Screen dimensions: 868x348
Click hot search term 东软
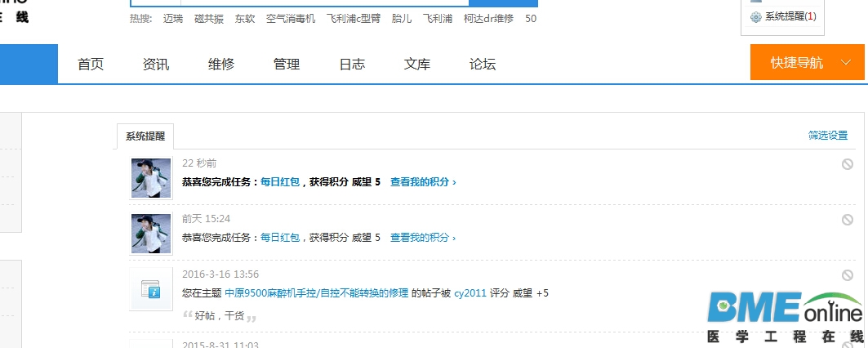coord(245,19)
